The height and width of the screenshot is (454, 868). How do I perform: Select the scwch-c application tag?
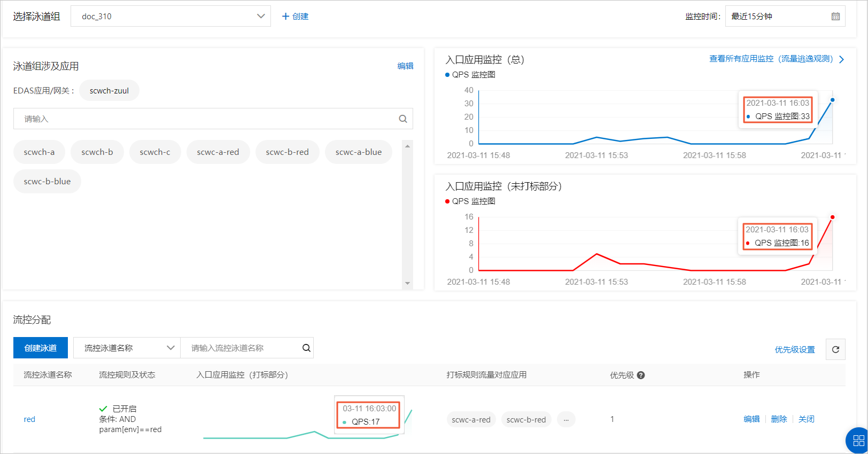(x=155, y=152)
